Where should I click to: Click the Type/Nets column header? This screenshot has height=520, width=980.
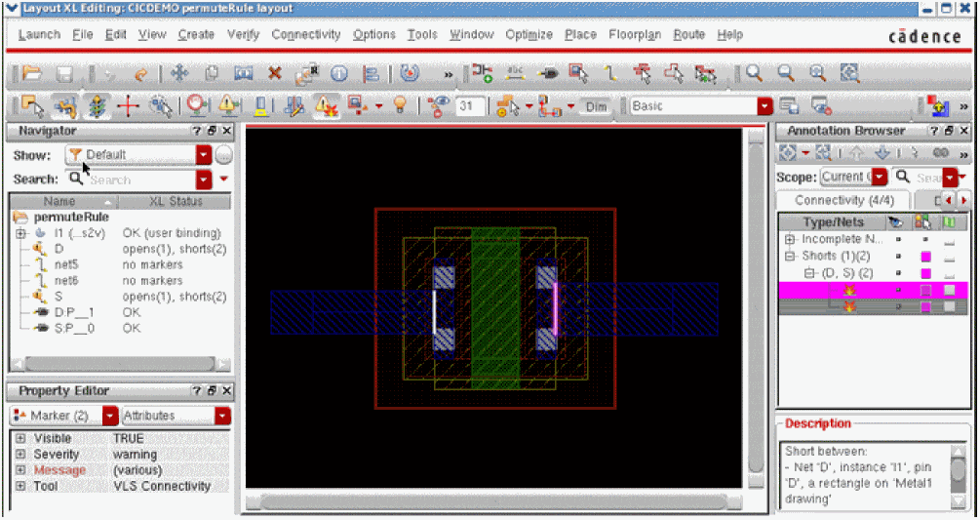(833, 221)
